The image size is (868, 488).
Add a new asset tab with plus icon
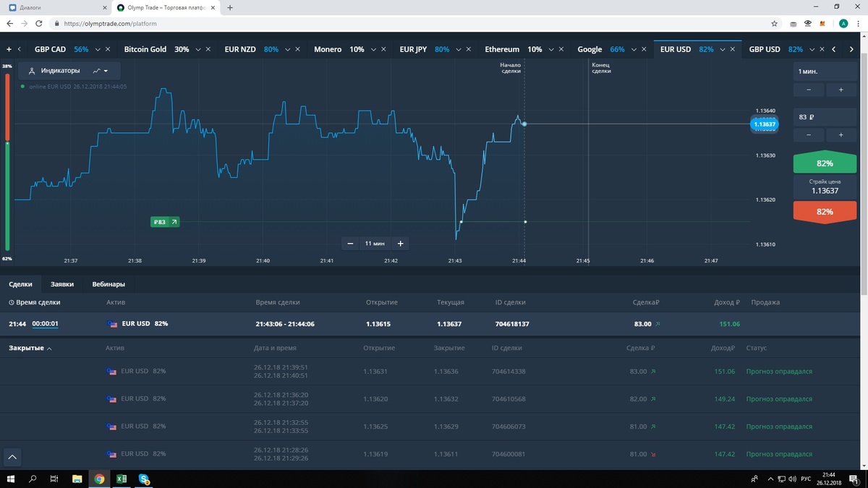[x=9, y=49]
